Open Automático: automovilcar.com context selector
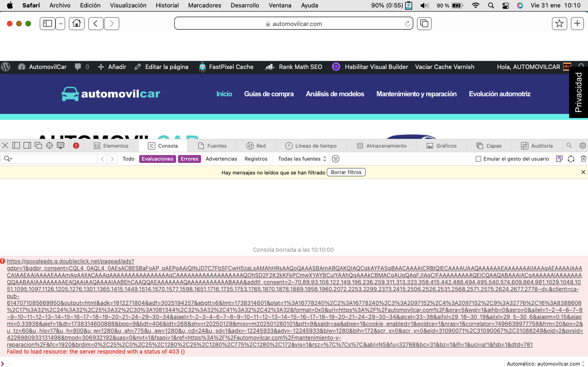Image resolution: width=588 pixels, height=367 pixels. [546, 364]
